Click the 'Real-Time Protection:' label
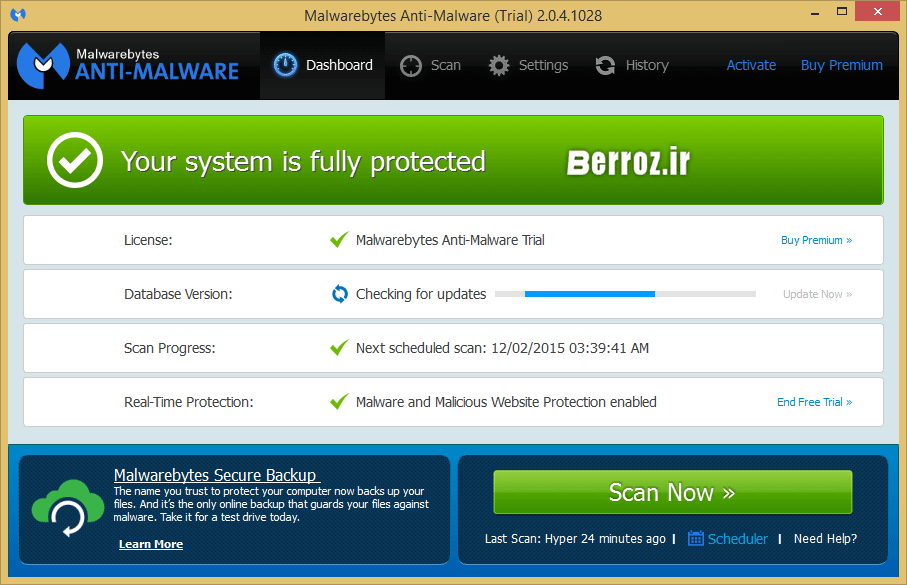 [x=189, y=402]
